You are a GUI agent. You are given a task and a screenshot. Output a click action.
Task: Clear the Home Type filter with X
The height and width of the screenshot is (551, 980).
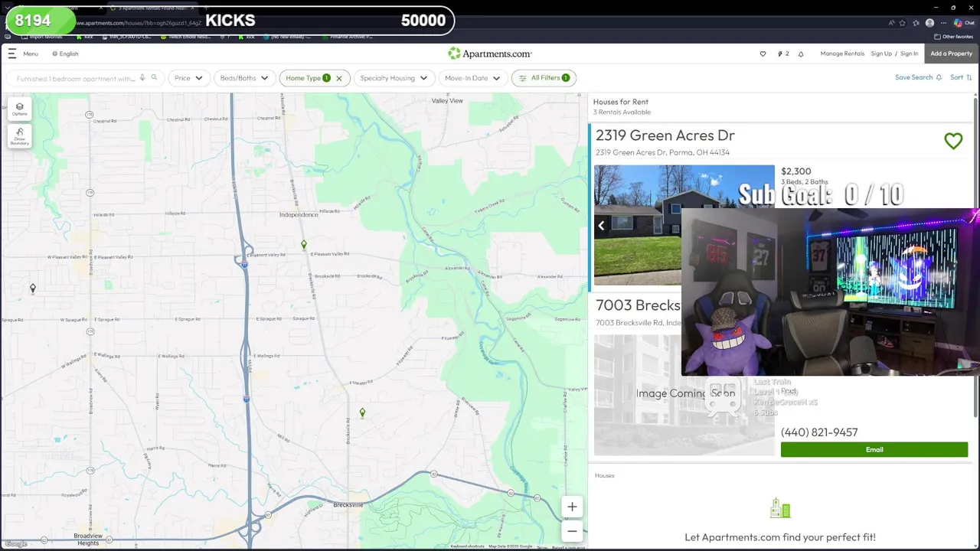(x=339, y=78)
